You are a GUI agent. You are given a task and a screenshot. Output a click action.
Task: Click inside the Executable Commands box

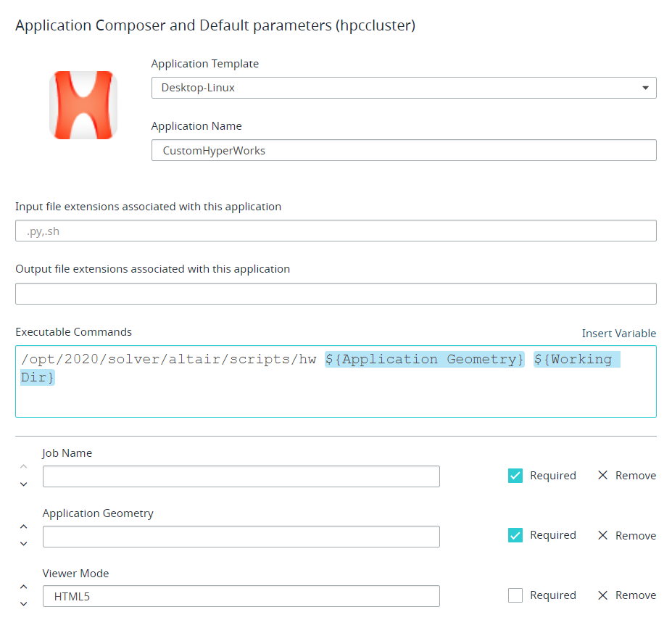click(x=336, y=399)
